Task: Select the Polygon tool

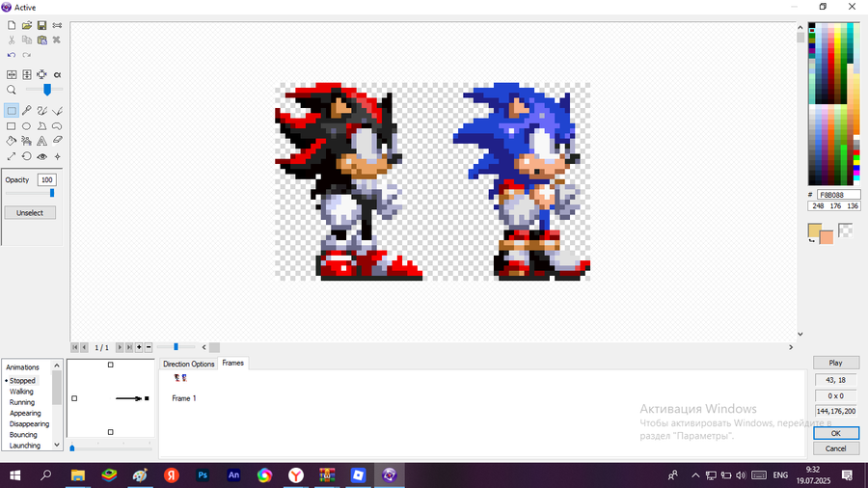Action: [41, 126]
